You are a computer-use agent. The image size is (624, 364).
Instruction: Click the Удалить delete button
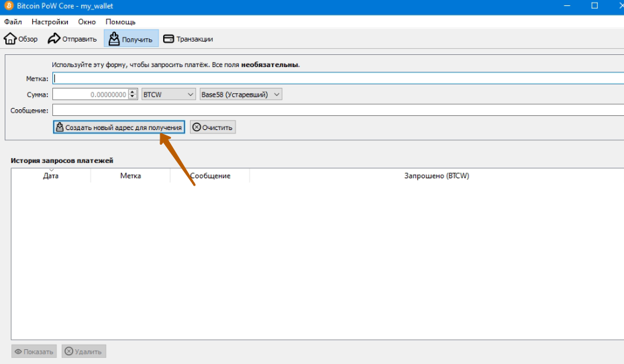point(84,351)
